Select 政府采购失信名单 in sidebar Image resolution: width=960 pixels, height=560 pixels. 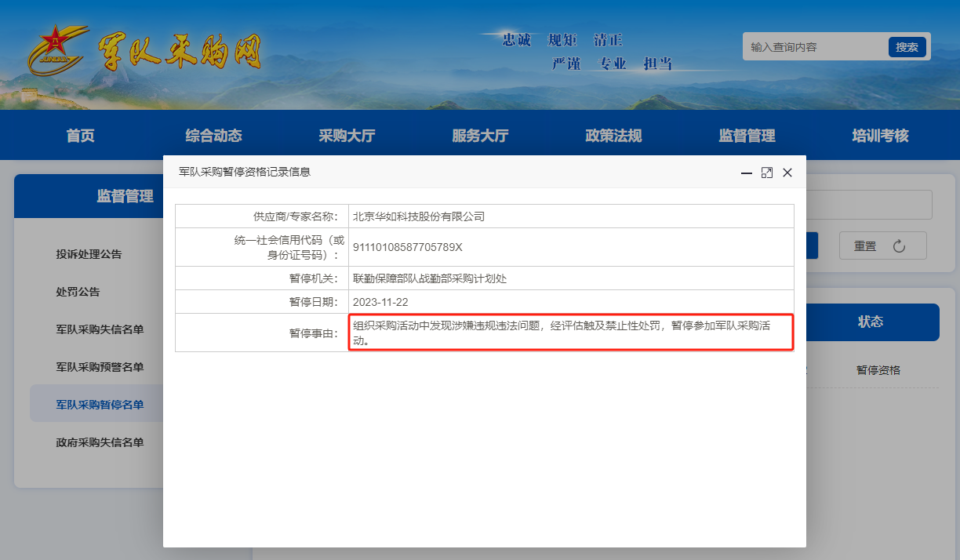point(100,442)
